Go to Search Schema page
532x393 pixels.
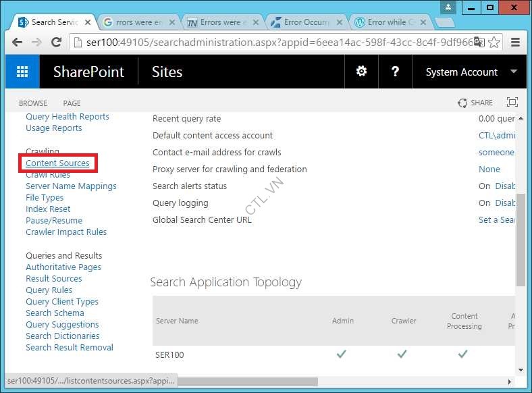[55, 313]
